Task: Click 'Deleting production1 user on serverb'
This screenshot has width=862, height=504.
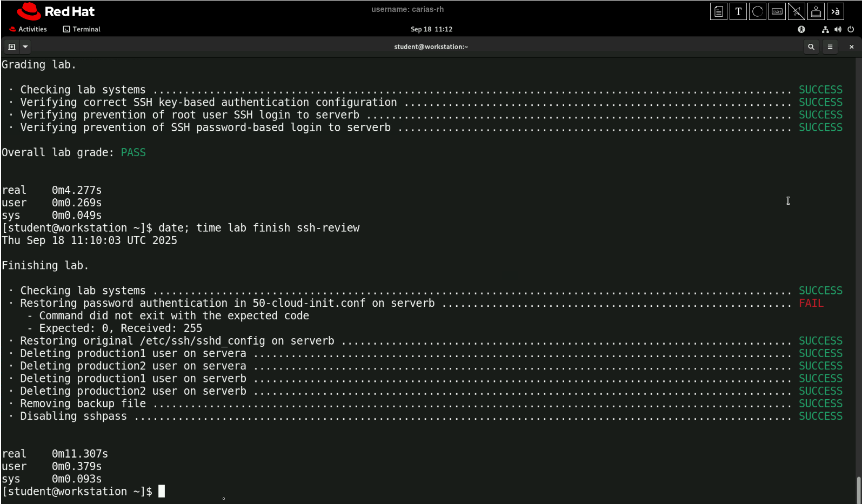Action: coord(133,379)
